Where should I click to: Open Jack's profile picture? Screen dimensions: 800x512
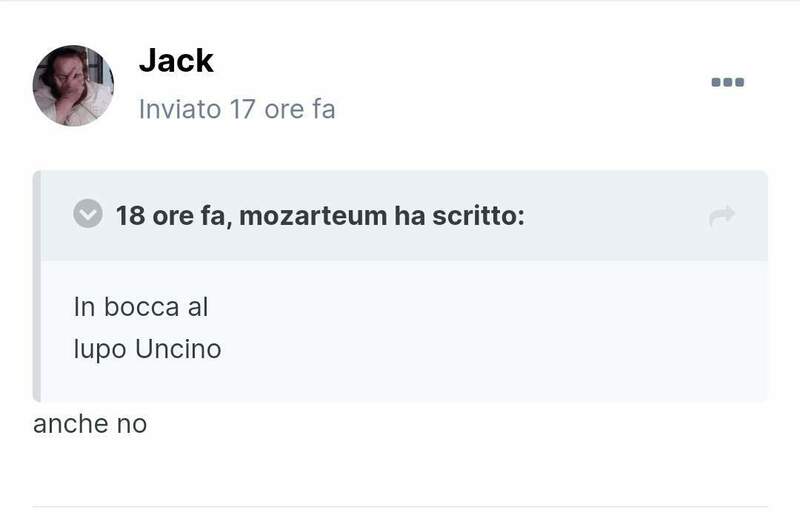73,86
